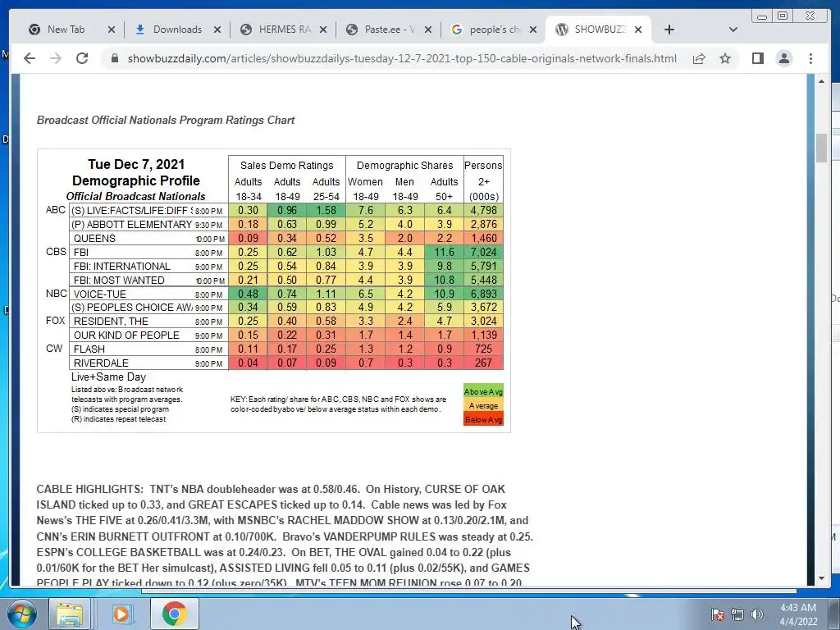Share this page via share icon

699,58
